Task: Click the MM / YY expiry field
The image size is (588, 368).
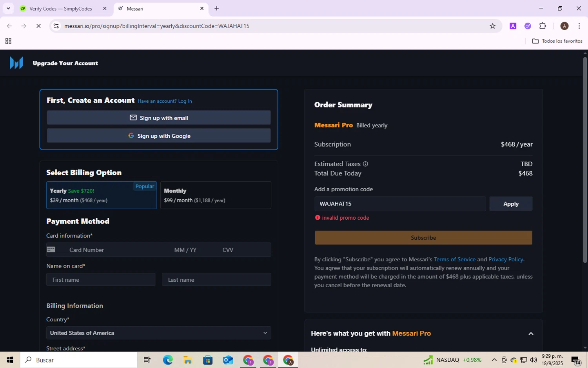Action: [185, 250]
